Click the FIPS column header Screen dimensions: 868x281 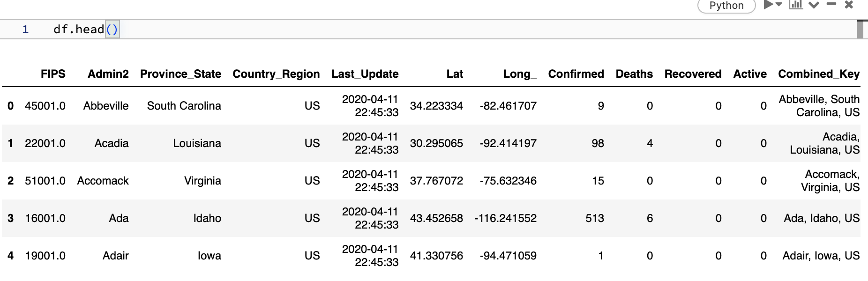pos(53,74)
